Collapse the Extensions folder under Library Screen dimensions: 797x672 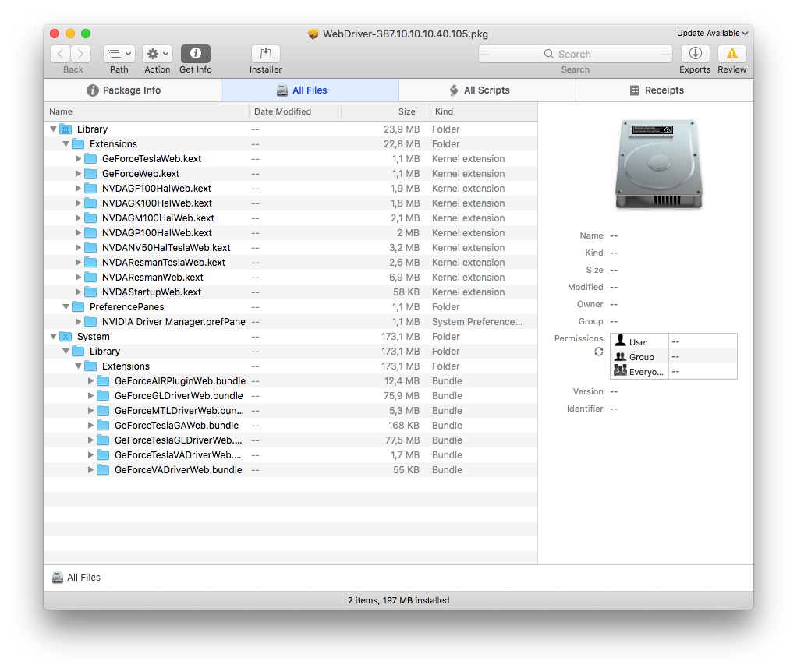[66, 143]
